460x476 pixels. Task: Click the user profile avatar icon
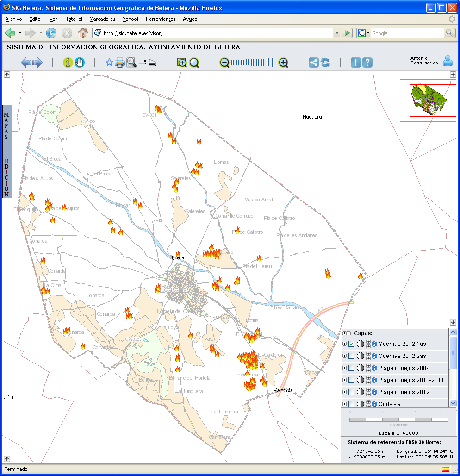[448, 61]
